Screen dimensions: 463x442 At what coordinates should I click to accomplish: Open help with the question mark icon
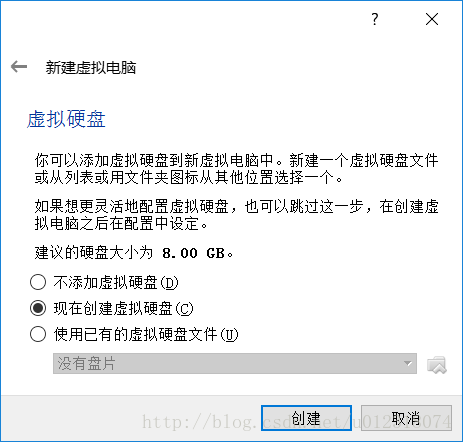[x=375, y=19]
